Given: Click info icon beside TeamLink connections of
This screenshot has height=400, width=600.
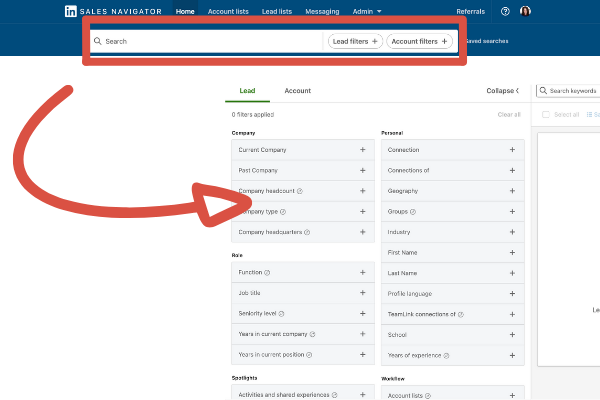Looking at the screenshot, I should click(461, 314).
